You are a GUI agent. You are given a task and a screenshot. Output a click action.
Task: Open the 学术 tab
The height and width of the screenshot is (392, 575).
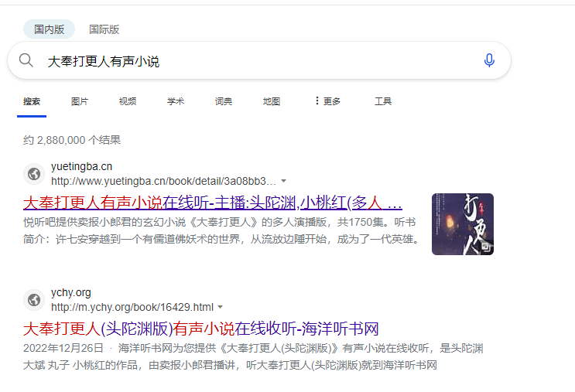(176, 101)
